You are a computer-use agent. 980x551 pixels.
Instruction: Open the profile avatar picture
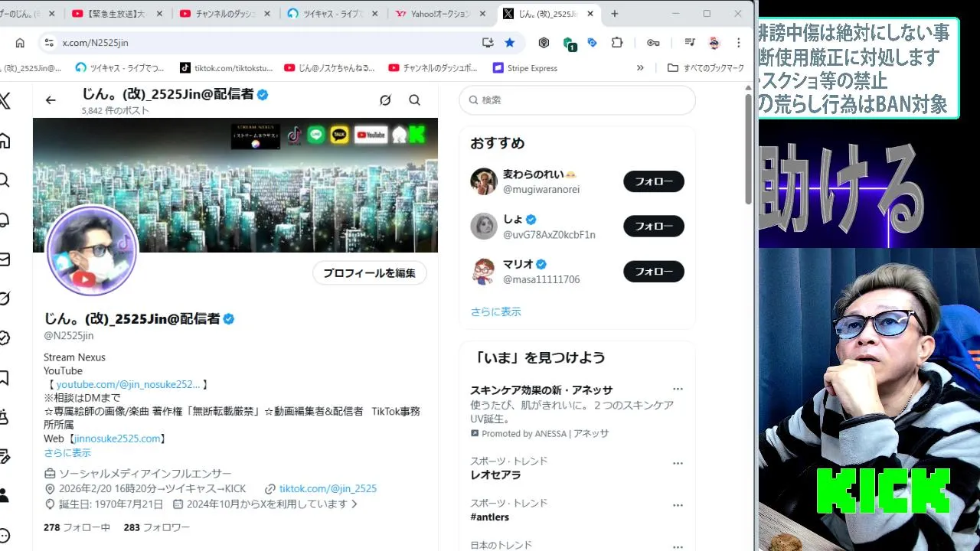tap(92, 250)
